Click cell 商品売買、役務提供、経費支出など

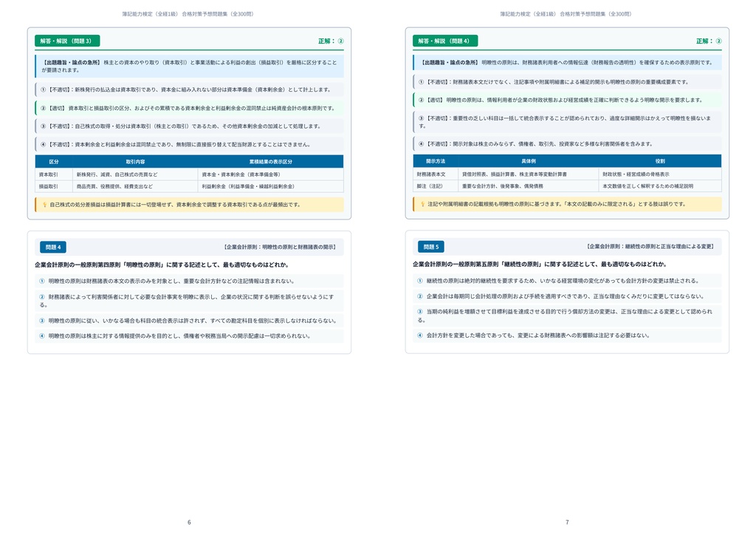(136, 186)
